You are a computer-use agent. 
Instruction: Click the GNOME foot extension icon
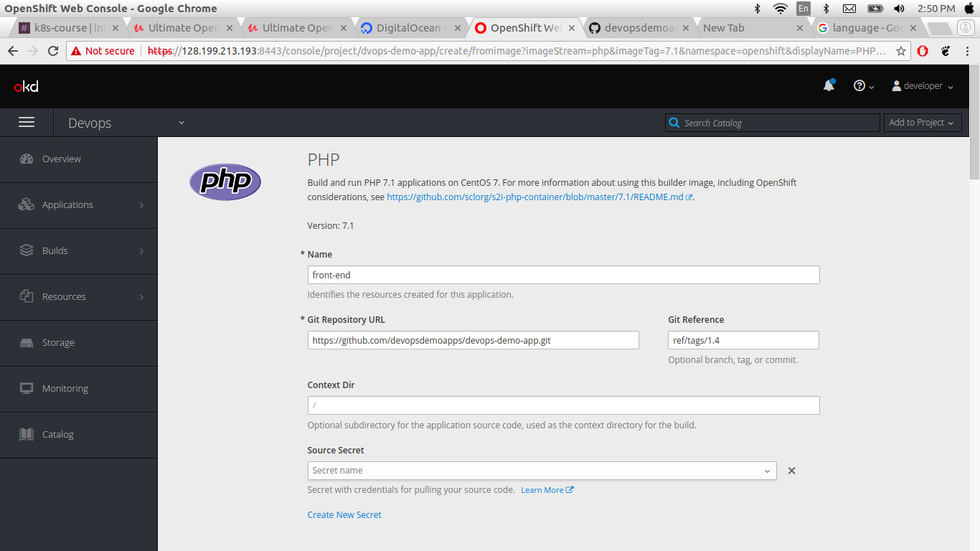tap(946, 51)
